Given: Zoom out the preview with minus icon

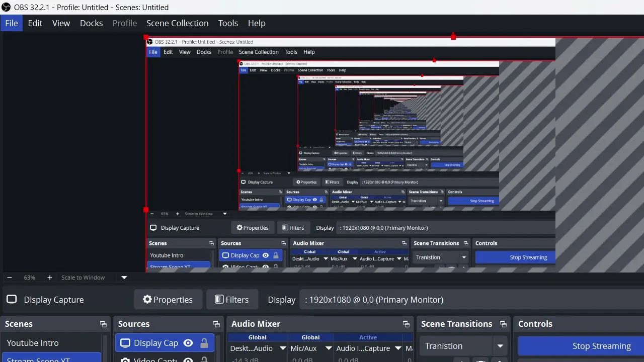Looking at the screenshot, I should click(x=10, y=278).
